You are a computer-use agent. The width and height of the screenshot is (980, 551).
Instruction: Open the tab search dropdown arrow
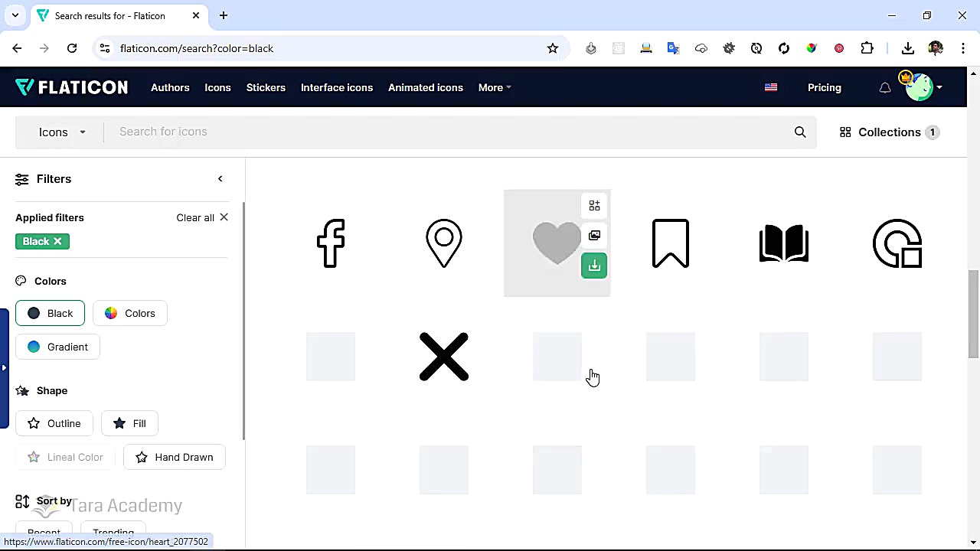[15, 15]
